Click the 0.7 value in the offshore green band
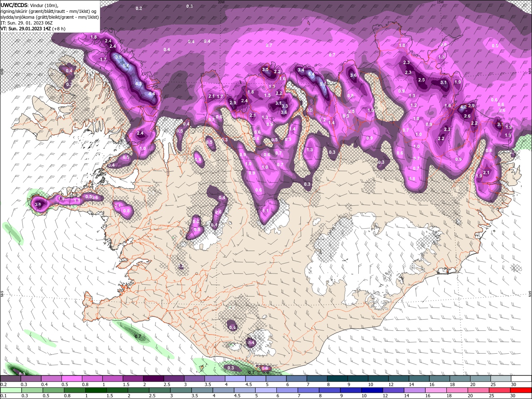 (138, 336)
